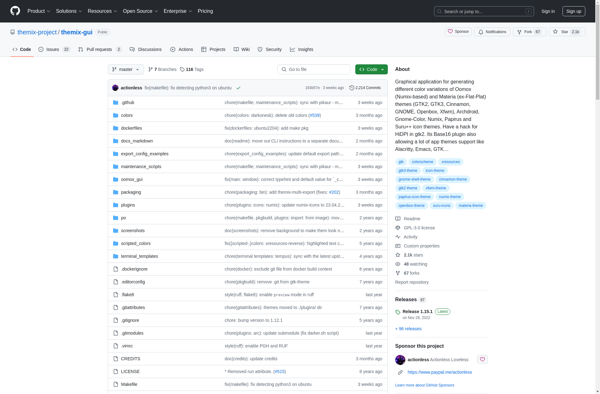Open themix-gui repository link
Viewport: 600px width, 394px height.
point(77,32)
